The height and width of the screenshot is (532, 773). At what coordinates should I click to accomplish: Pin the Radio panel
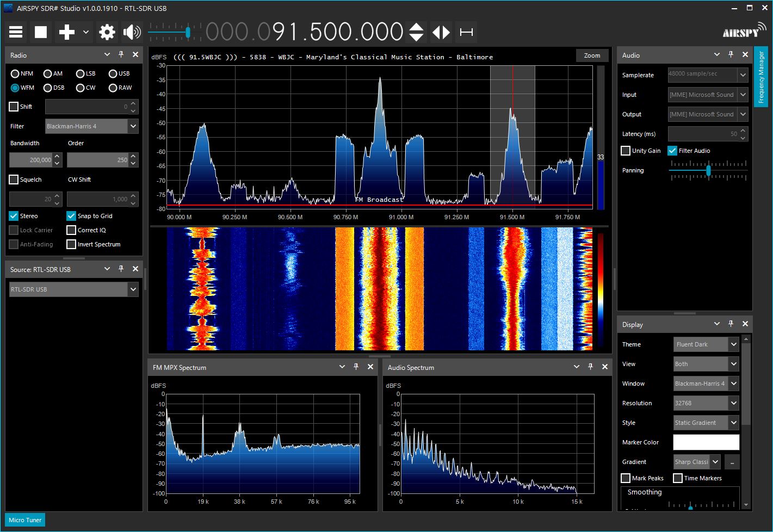click(x=121, y=54)
